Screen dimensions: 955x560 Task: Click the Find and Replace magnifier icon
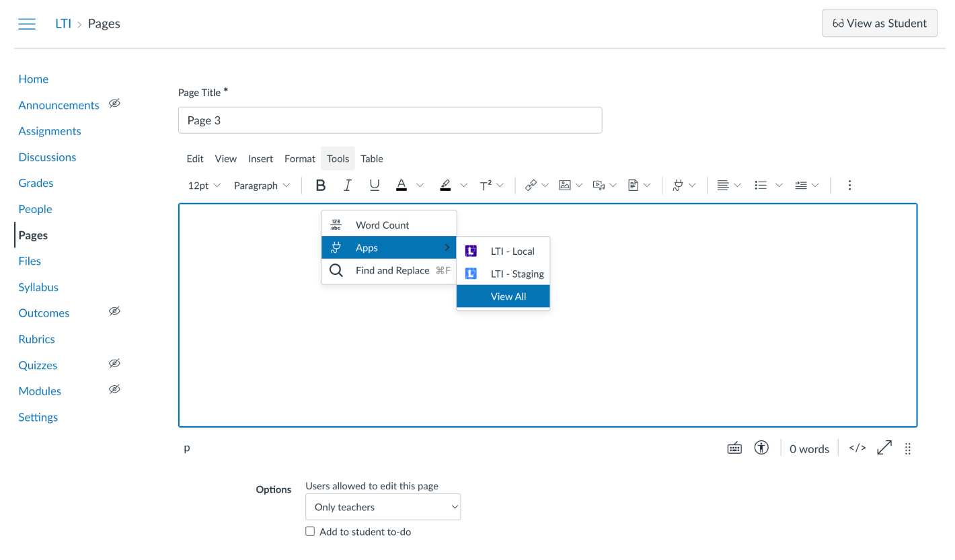coord(336,270)
